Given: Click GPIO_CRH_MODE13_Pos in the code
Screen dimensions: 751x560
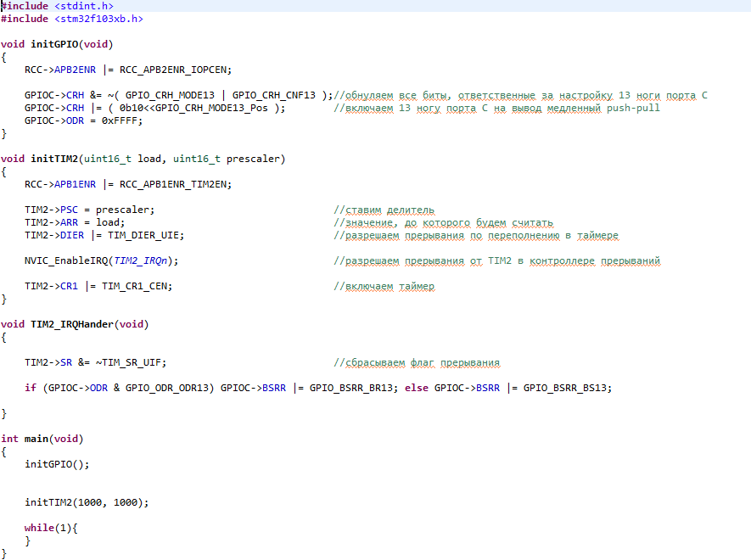Looking at the screenshot, I should (x=211, y=109).
